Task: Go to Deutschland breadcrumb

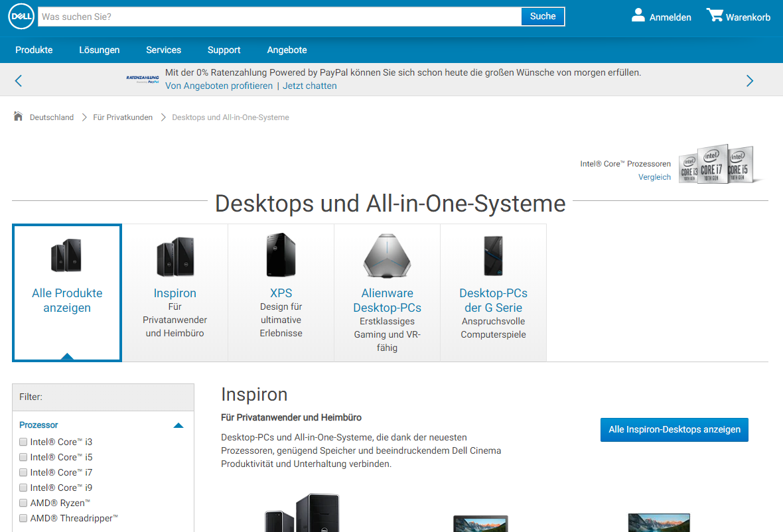Action: (x=52, y=117)
